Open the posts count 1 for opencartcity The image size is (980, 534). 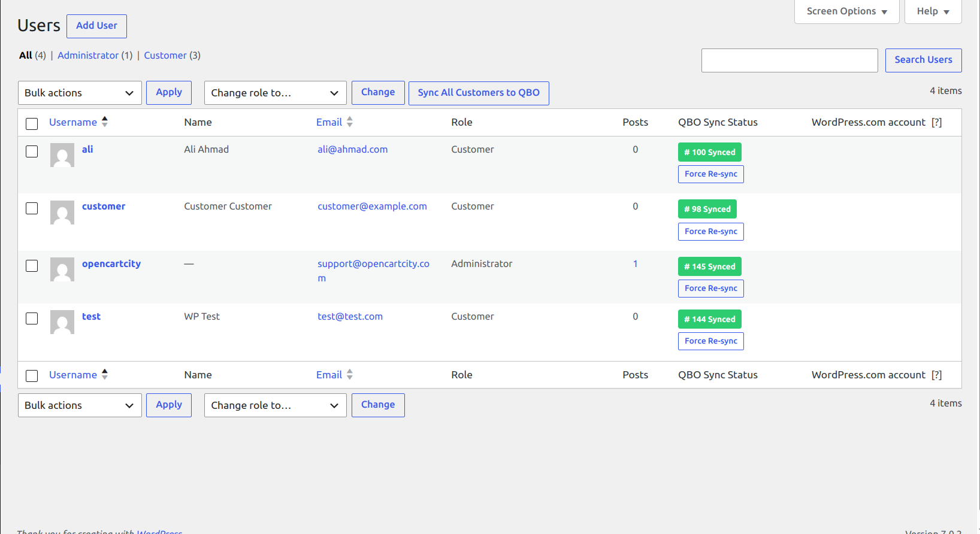636,263
